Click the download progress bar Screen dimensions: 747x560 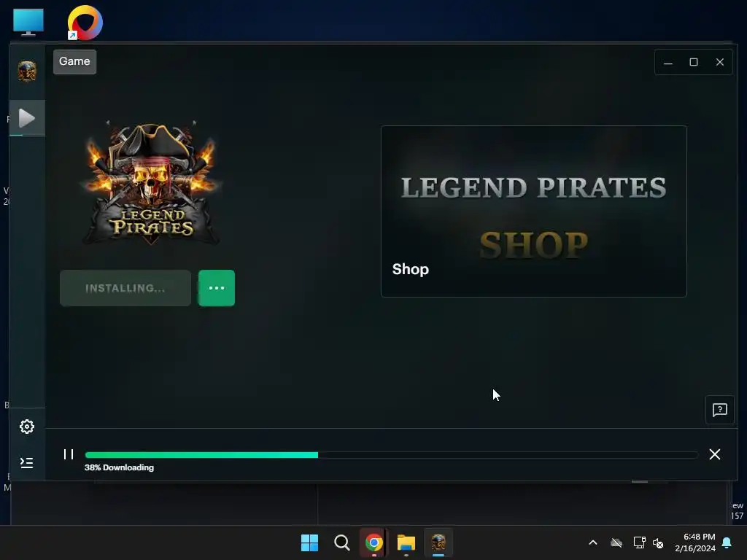pyautogui.click(x=392, y=455)
